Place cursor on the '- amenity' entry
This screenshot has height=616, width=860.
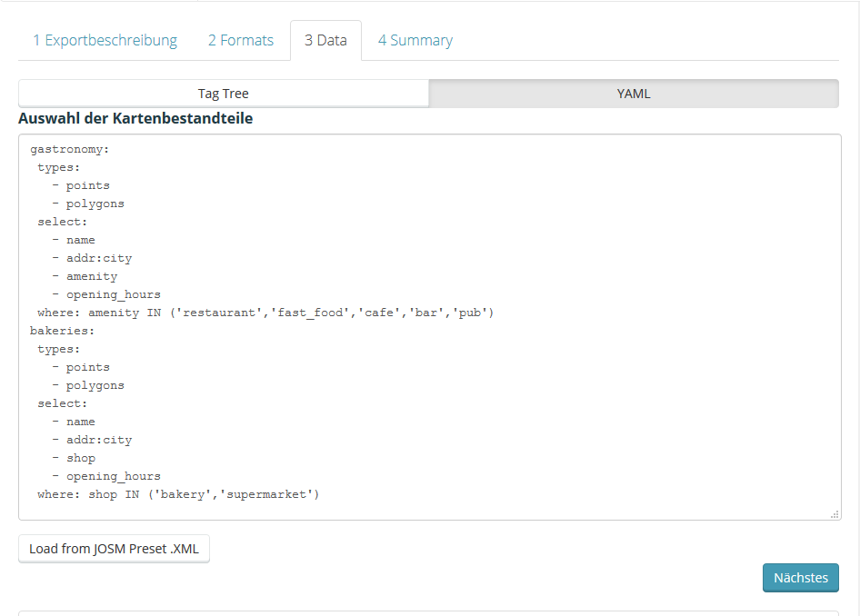click(x=91, y=276)
